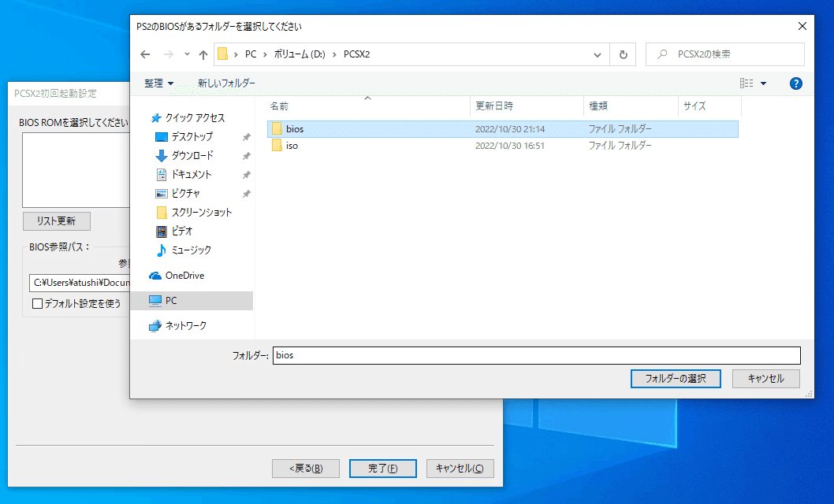This screenshot has height=504, width=834.
Task: Click the file dialog resize grip
Action: pos(809,394)
